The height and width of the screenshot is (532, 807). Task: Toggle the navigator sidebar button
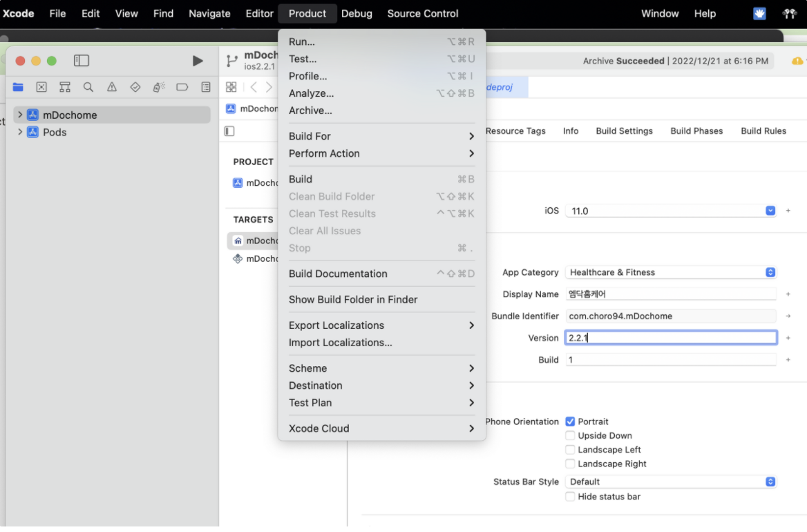[x=82, y=61]
